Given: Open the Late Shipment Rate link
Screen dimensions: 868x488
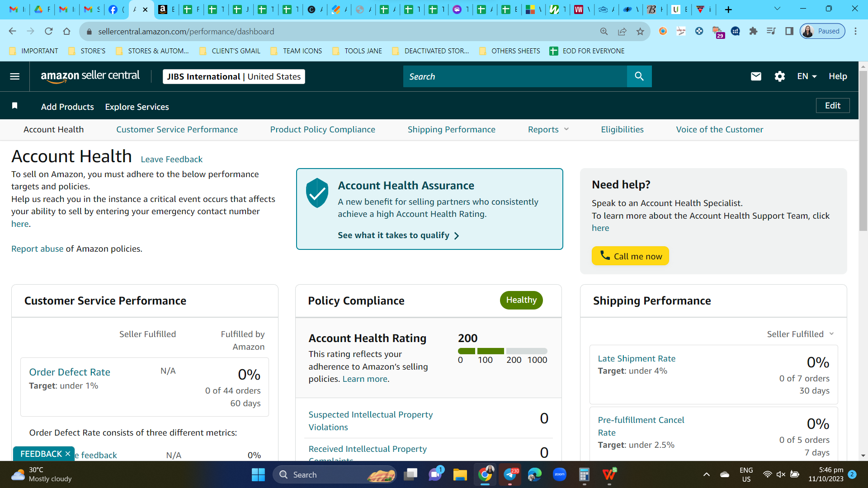Looking at the screenshot, I should (637, 359).
